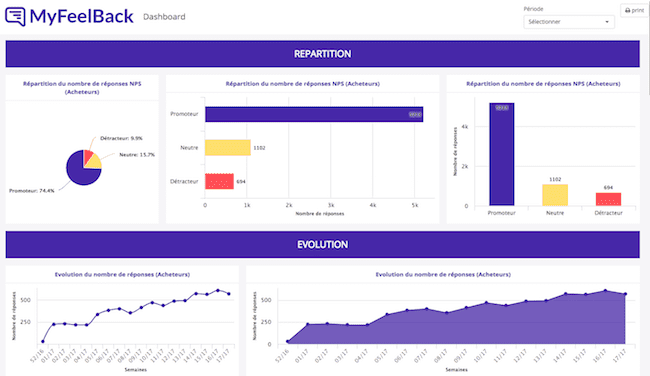Click the horizontal Promoteur bar
650x376 pixels.
click(x=314, y=114)
